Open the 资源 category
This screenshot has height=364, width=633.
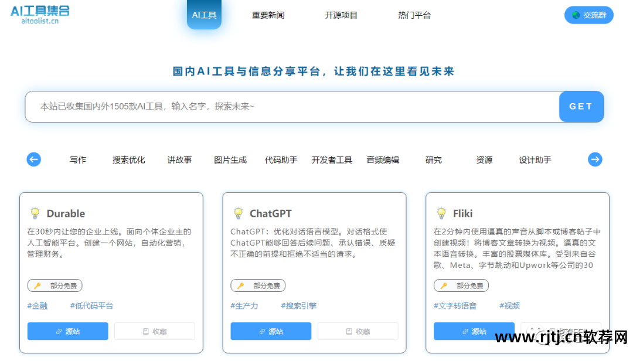[484, 160]
